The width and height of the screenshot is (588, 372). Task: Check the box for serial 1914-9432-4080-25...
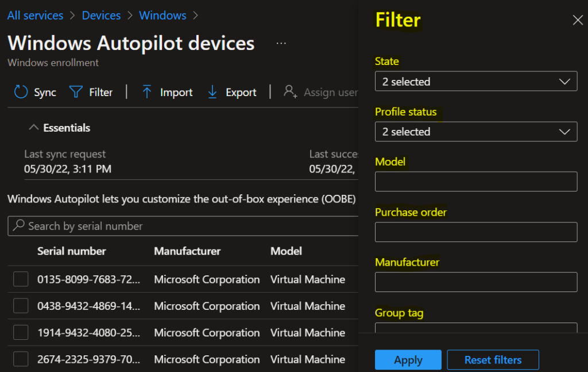point(21,332)
